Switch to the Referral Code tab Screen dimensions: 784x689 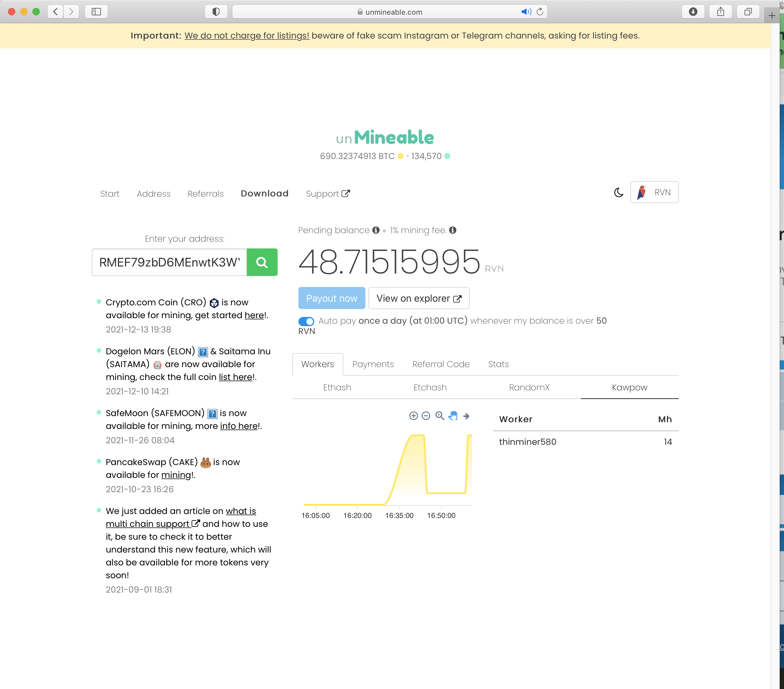(x=441, y=364)
